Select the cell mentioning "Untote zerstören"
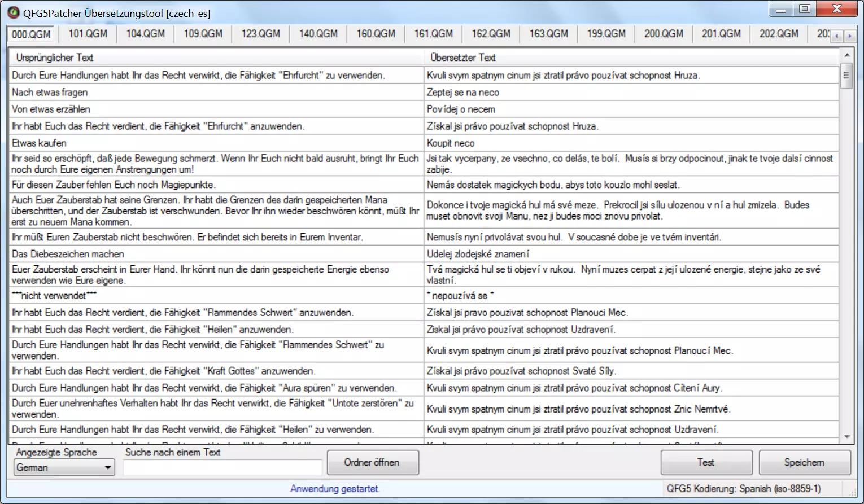 [x=216, y=409]
